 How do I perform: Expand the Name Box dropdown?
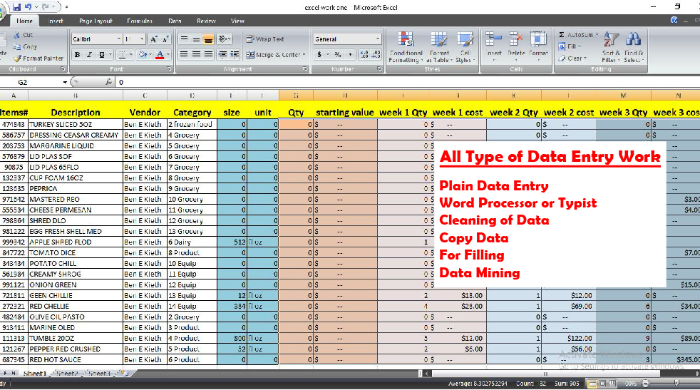[x=65, y=82]
